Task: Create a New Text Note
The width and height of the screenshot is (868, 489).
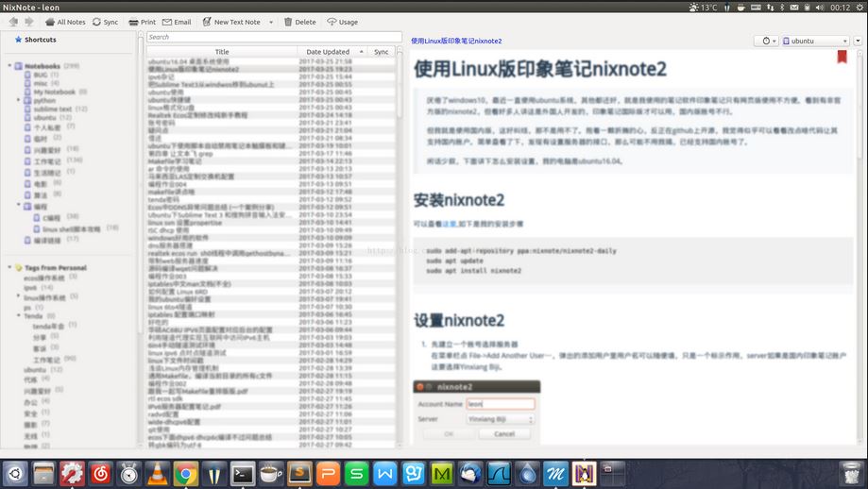Action: point(230,22)
